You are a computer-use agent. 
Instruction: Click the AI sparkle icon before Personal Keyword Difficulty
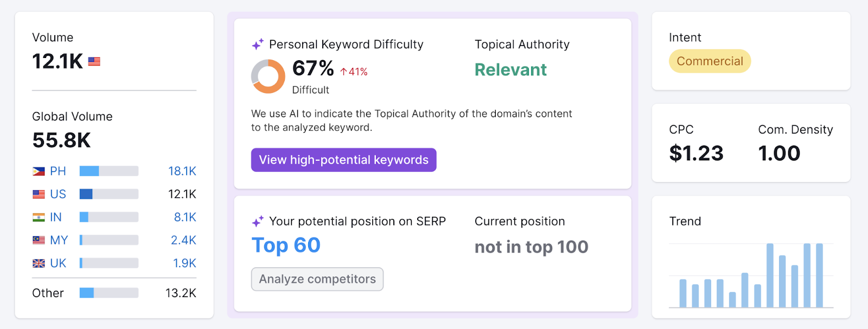coord(258,43)
